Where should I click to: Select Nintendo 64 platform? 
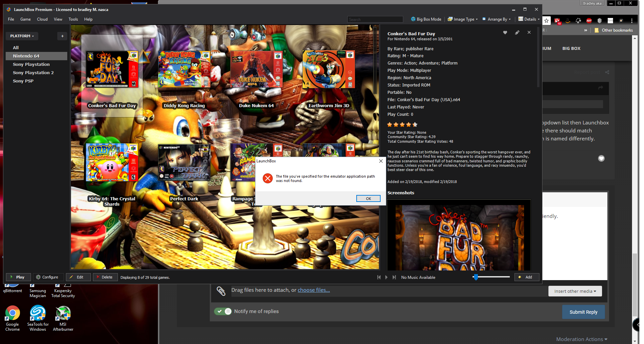(36, 56)
